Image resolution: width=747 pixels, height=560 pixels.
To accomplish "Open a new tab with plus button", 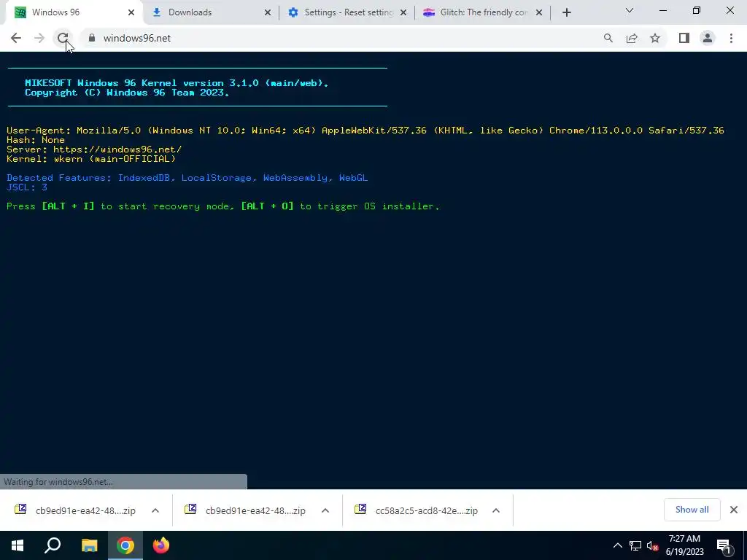I will click(x=566, y=12).
